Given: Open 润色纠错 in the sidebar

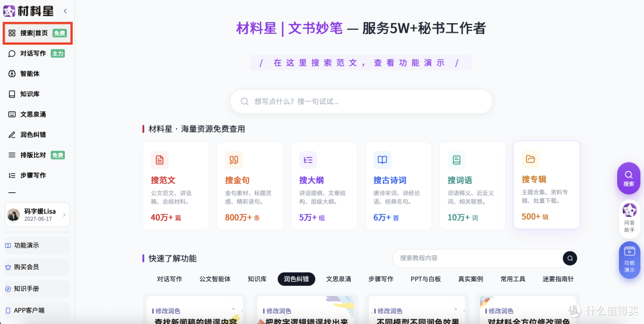Looking at the screenshot, I should [38, 135].
